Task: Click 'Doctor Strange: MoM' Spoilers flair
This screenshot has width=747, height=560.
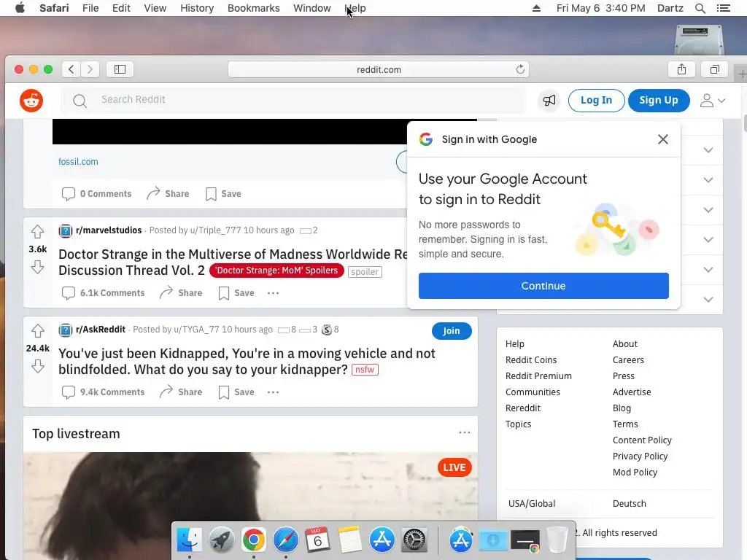Action: point(276,271)
